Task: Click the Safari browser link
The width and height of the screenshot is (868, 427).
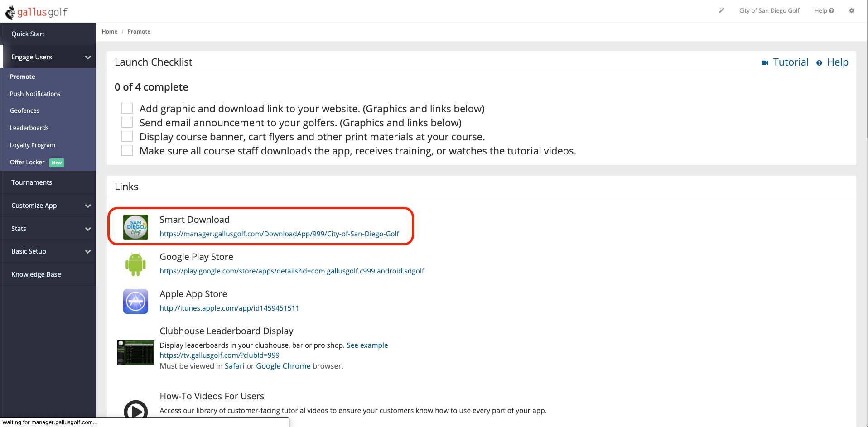Action: point(234,366)
